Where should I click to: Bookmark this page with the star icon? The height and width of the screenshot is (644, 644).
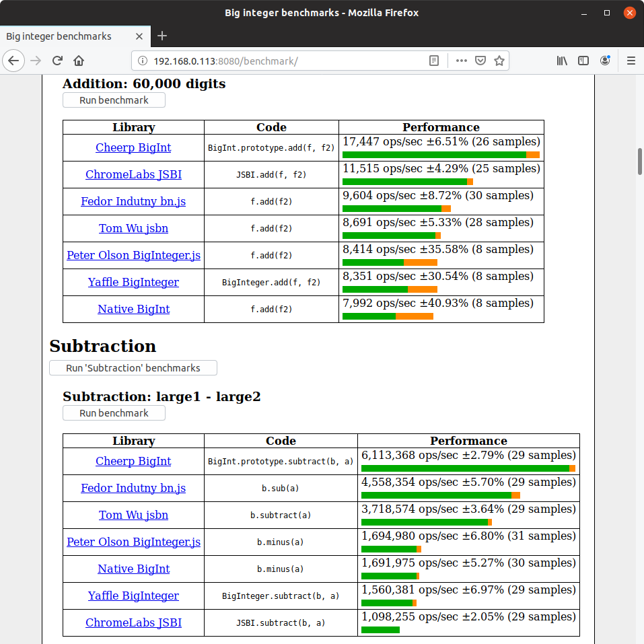(499, 61)
